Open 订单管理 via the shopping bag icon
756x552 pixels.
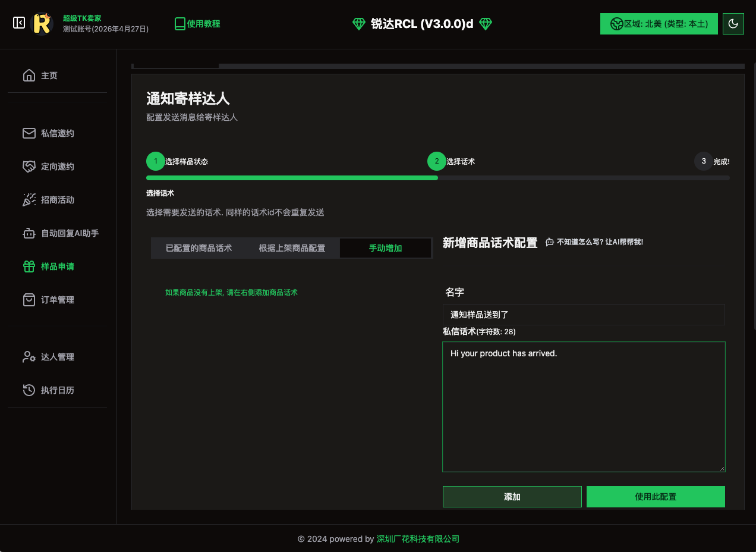pyautogui.click(x=29, y=300)
